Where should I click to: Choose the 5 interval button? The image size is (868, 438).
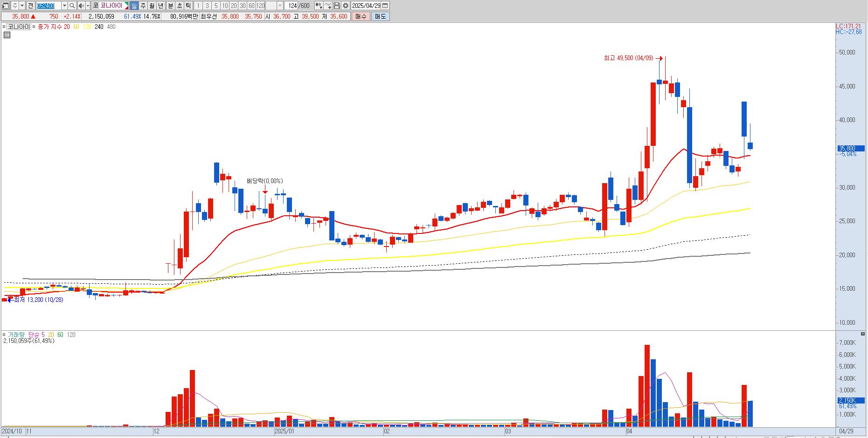point(216,6)
